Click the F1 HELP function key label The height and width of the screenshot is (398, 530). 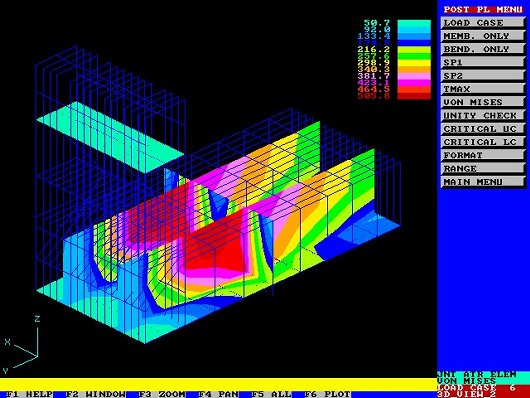29,394
